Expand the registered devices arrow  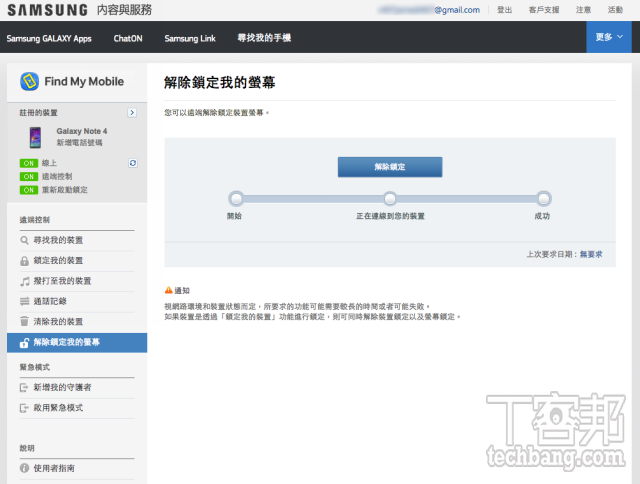point(132,113)
